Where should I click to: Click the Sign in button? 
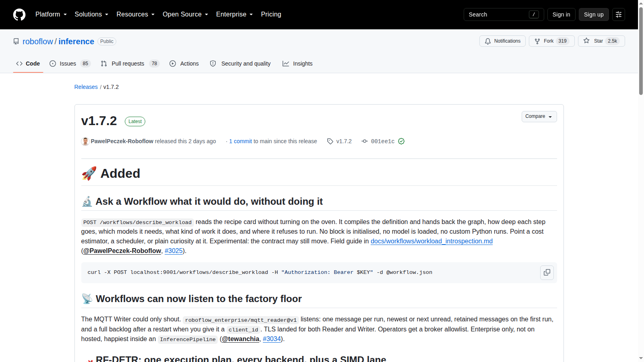[561, 14]
